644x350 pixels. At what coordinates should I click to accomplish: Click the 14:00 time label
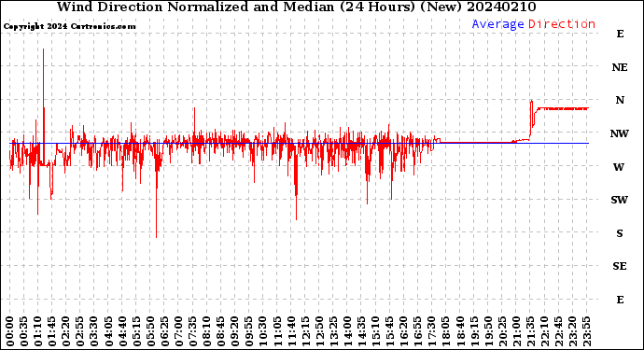tap(347, 331)
